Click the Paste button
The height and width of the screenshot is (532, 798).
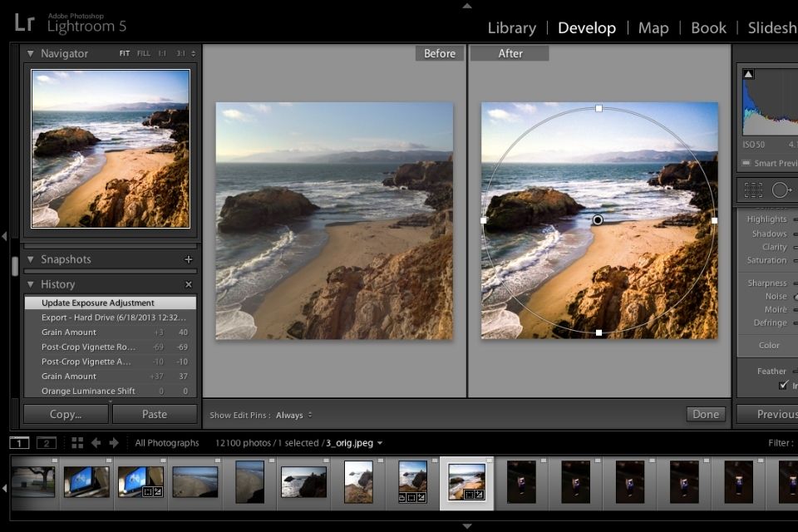pos(155,415)
